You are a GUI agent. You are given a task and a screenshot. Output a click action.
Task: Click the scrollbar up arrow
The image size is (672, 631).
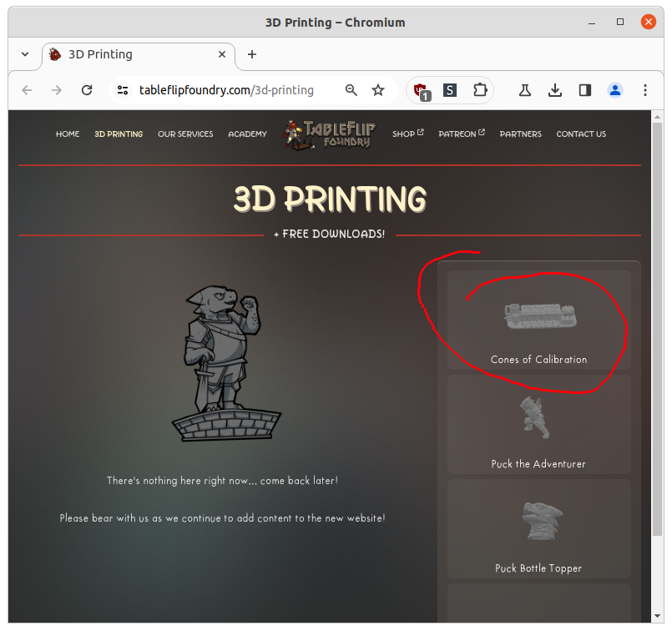point(657,116)
